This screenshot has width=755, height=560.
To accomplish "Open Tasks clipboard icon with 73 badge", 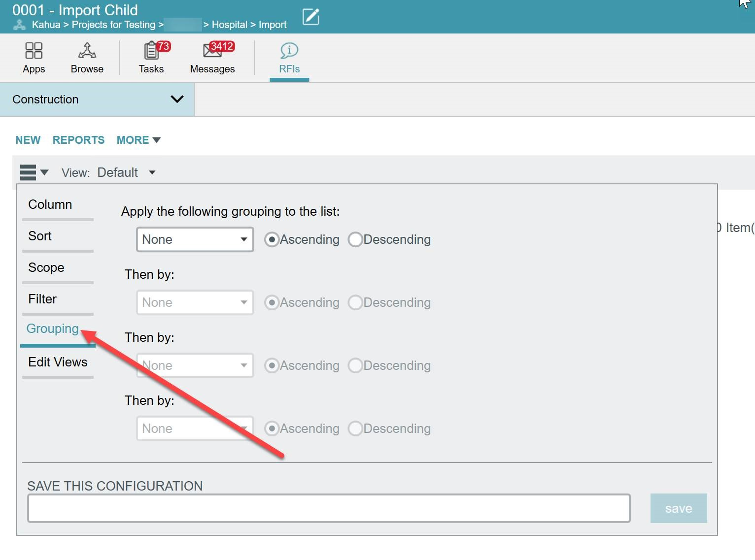I will pyautogui.click(x=152, y=51).
